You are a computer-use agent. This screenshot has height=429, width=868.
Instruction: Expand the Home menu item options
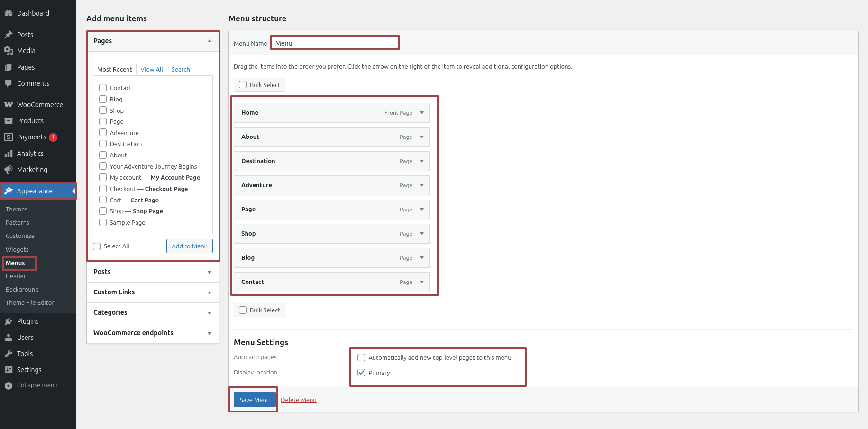click(x=422, y=113)
